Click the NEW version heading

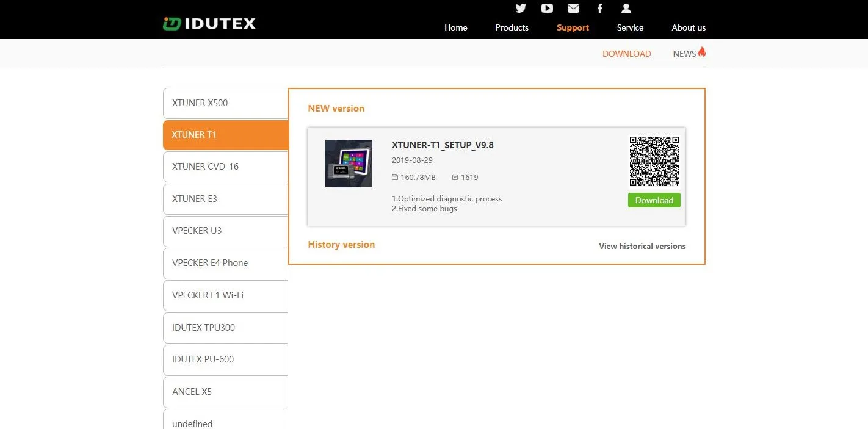pyautogui.click(x=336, y=109)
